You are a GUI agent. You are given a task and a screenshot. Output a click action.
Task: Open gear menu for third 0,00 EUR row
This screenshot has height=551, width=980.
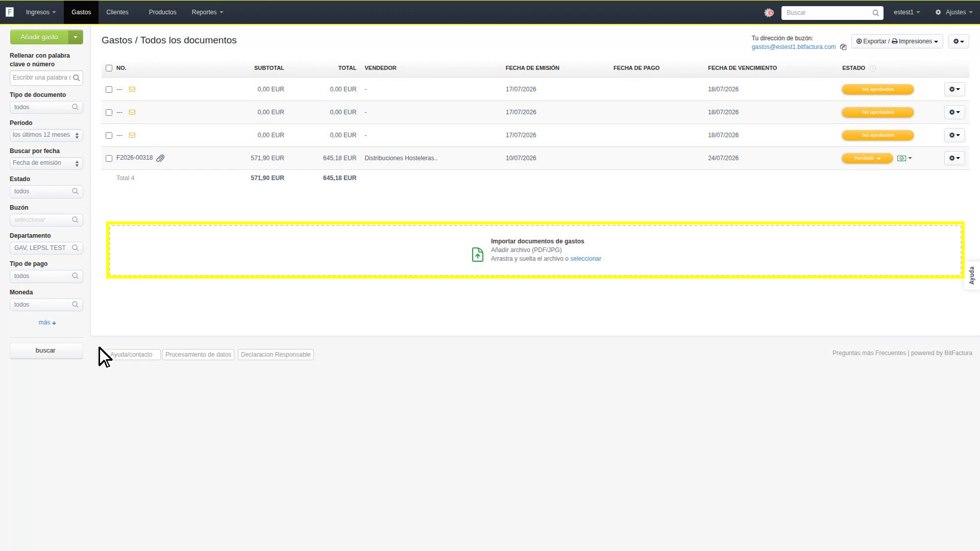point(954,135)
